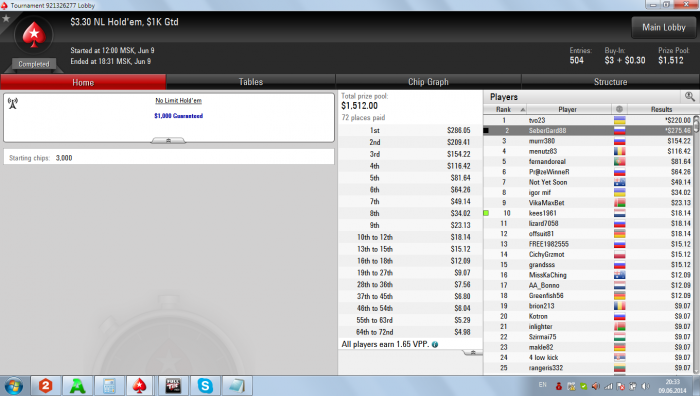Click the 1st place $286.05 payout row
The image size is (700, 396).
pyautogui.click(x=410, y=130)
